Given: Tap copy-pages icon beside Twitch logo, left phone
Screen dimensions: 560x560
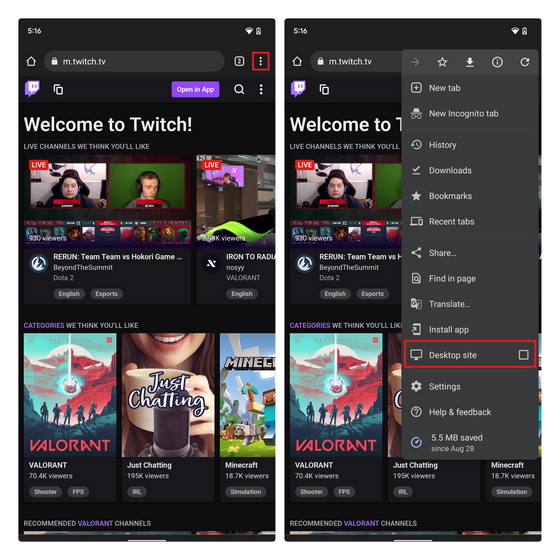Looking at the screenshot, I should click(58, 89).
